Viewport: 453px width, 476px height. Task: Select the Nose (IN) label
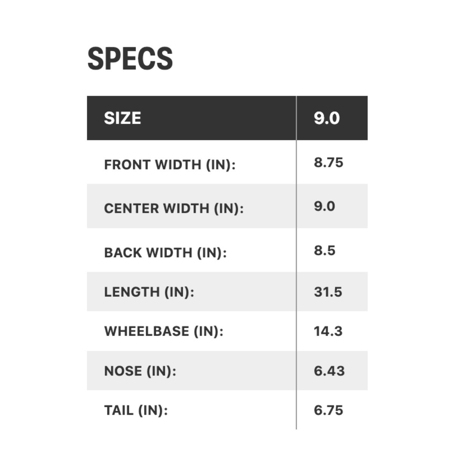pyautogui.click(x=140, y=371)
